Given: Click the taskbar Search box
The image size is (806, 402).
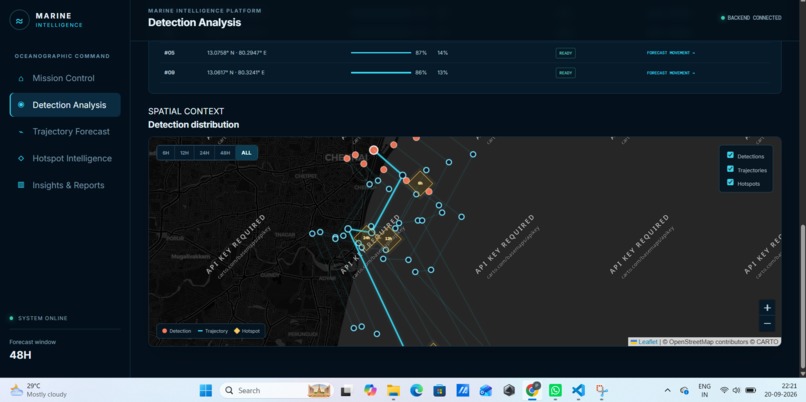Looking at the screenshot, I should [x=276, y=390].
